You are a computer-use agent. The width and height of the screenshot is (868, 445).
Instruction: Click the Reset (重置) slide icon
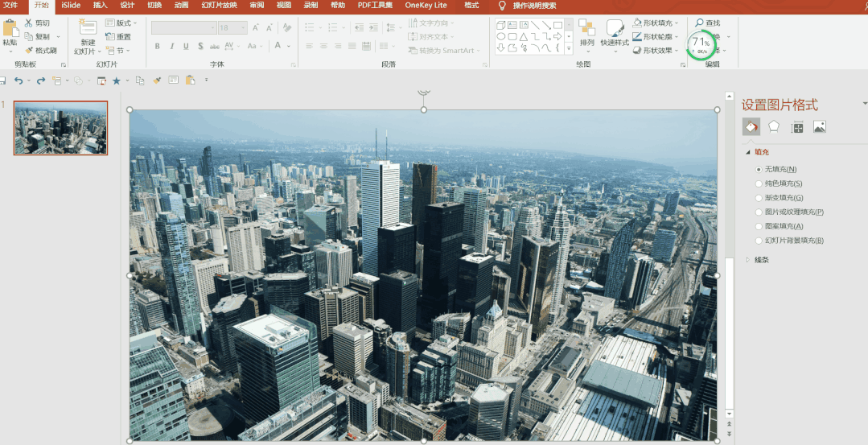[x=109, y=36]
